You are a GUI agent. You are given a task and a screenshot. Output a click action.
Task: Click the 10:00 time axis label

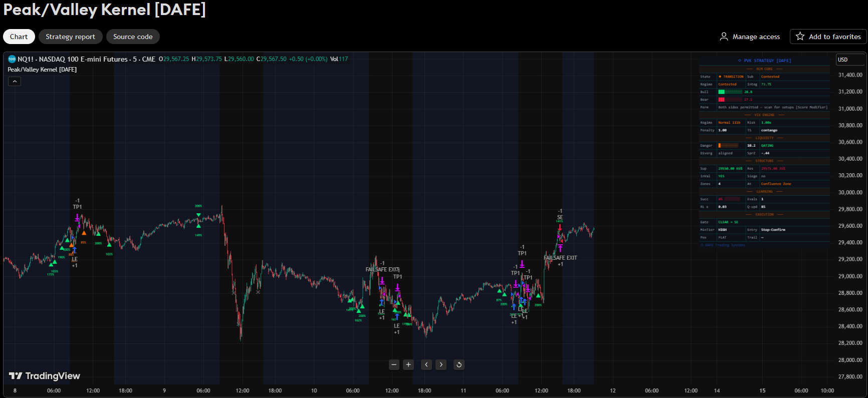(x=827, y=390)
